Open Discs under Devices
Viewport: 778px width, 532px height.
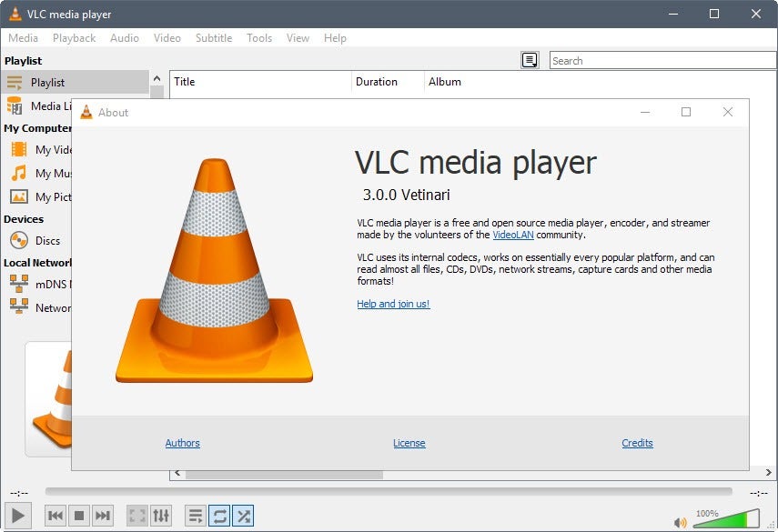click(x=41, y=240)
